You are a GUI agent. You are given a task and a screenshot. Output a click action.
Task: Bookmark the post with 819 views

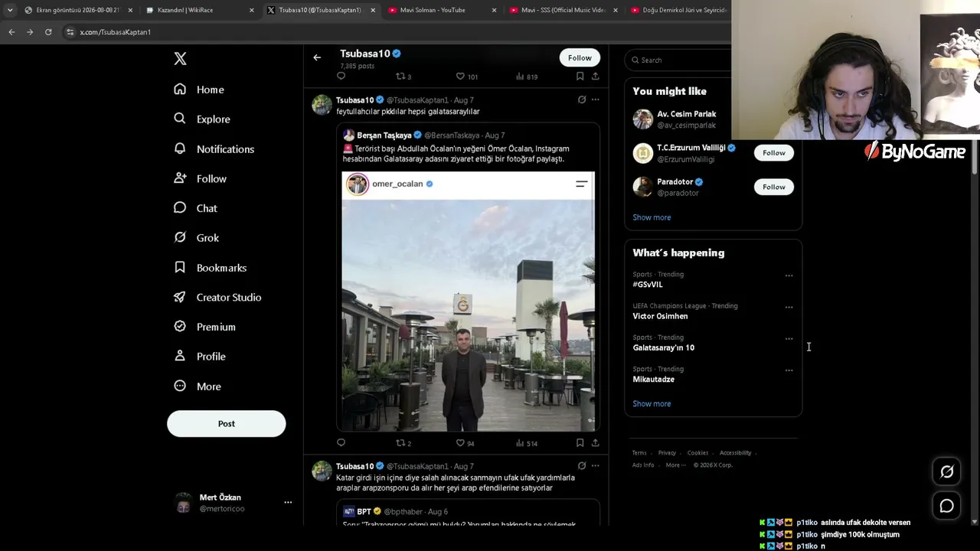pos(580,77)
